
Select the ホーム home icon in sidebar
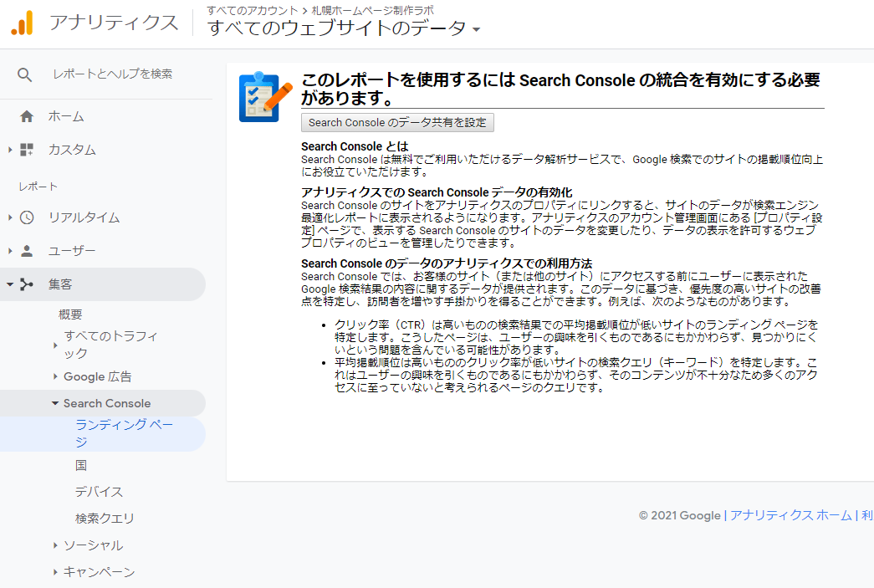tap(25, 117)
